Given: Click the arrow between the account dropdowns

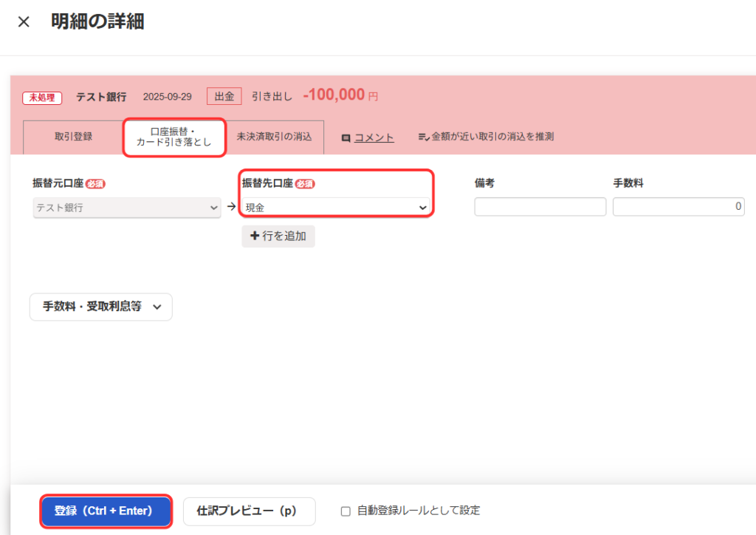Looking at the screenshot, I should pyautogui.click(x=231, y=208).
